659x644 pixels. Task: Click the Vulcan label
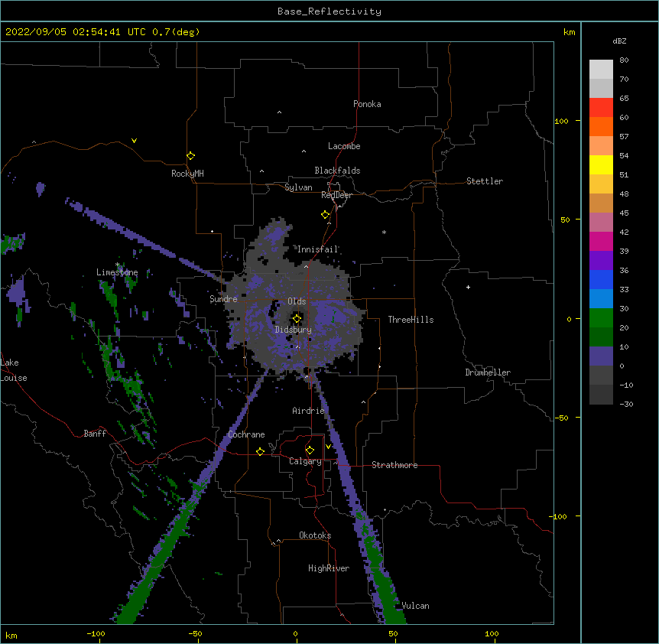(415, 606)
